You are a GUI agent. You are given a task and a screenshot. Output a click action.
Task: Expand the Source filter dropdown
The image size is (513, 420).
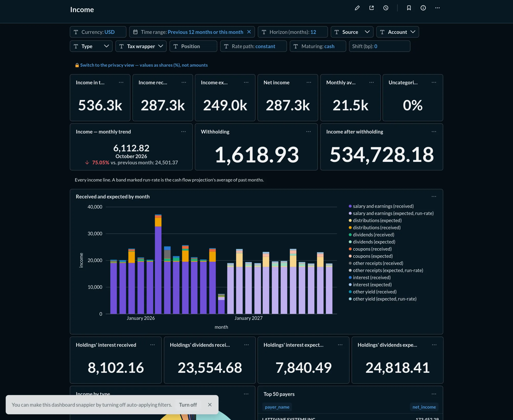[352, 32]
